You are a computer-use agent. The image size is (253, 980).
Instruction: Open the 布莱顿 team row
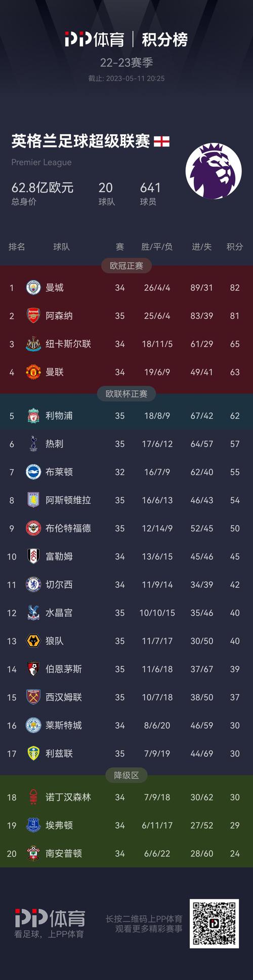tap(126, 472)
